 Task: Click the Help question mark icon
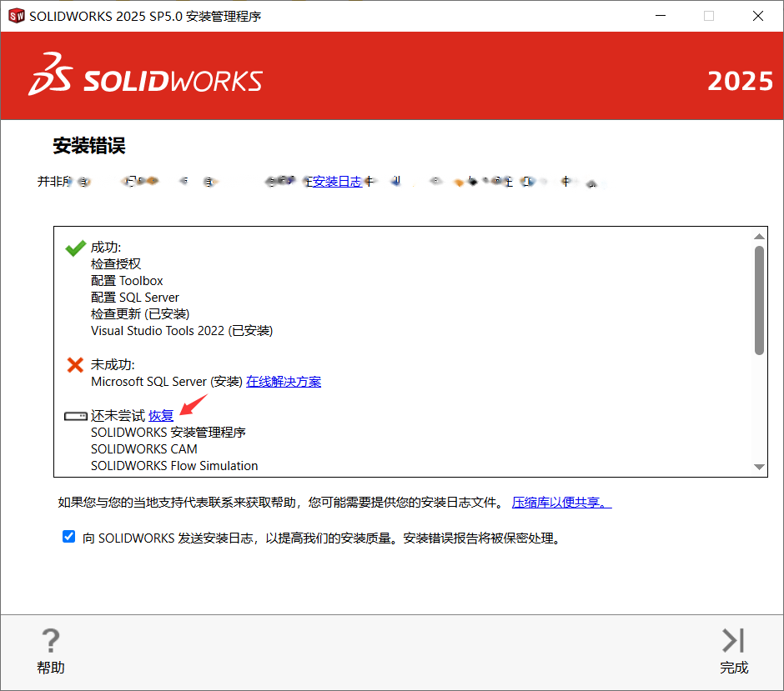click(x=51, y=640)
